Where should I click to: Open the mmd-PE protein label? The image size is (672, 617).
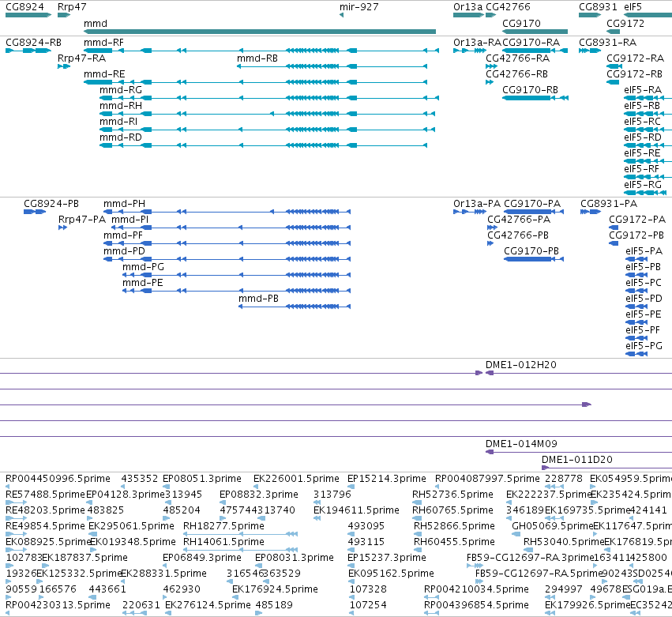143,283
